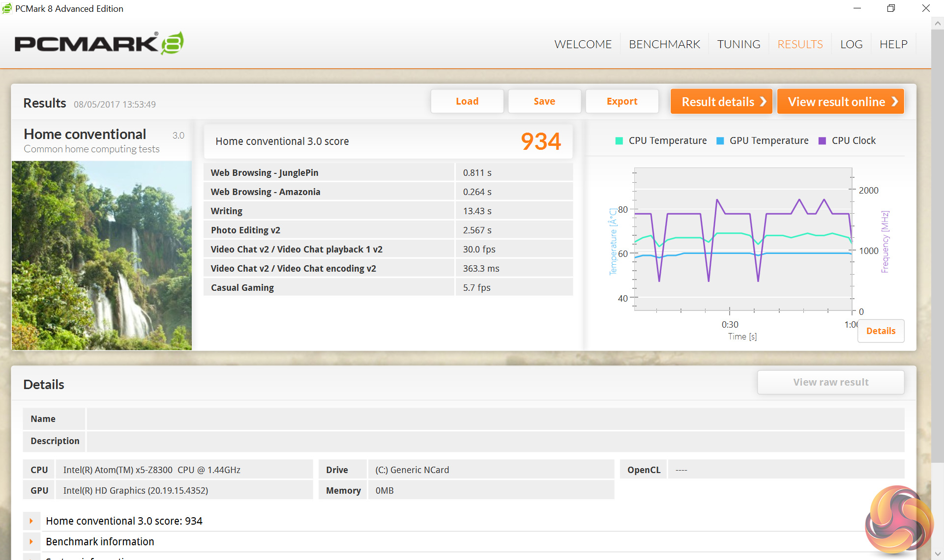Click the GPU Temperature legend swatch

coord(720,141)
